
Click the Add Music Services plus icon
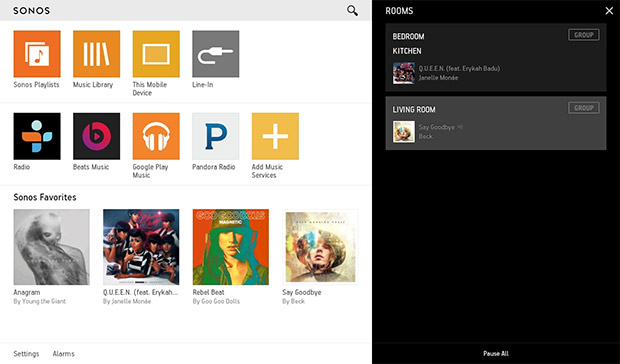275,136
